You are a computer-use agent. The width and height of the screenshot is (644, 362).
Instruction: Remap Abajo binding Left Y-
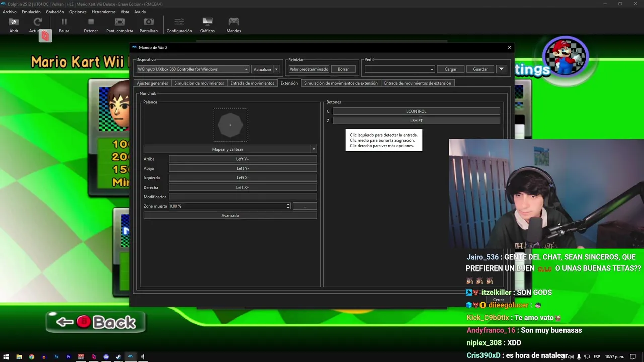(x=243, y=168)
